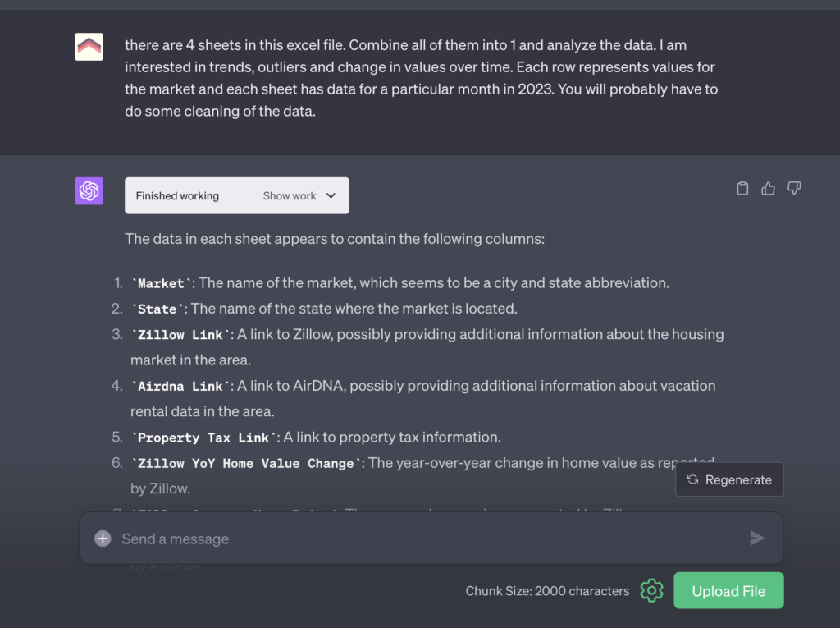Click the `Airdna Link` column name
Screen dimensions: 840x628
[x=180, y=386]
